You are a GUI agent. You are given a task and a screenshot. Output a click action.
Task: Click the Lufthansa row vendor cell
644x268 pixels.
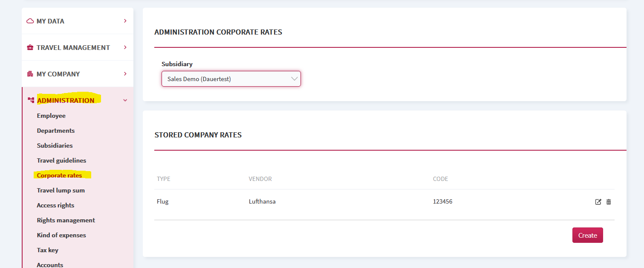[x=262, y=201]
